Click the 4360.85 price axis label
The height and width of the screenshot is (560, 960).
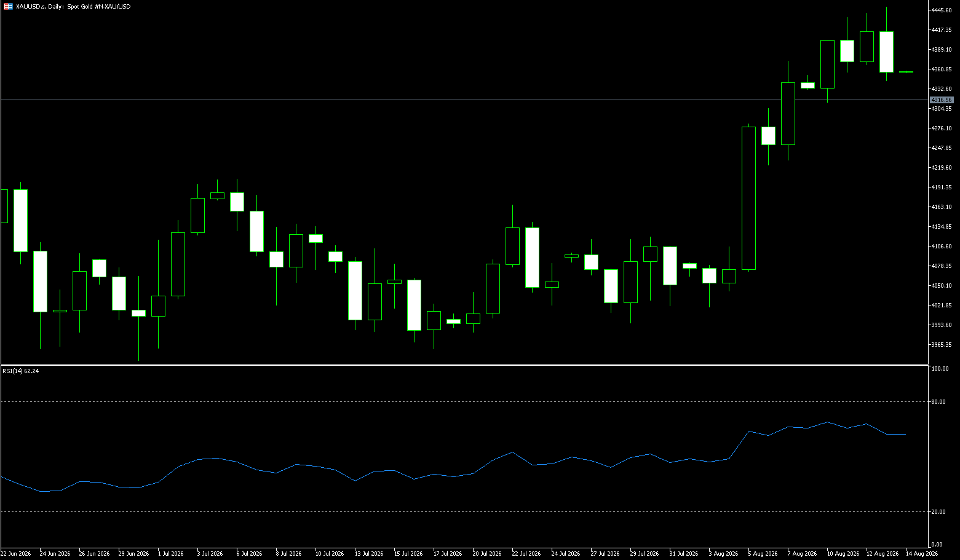pyautogui.click(x=942, y=69)
